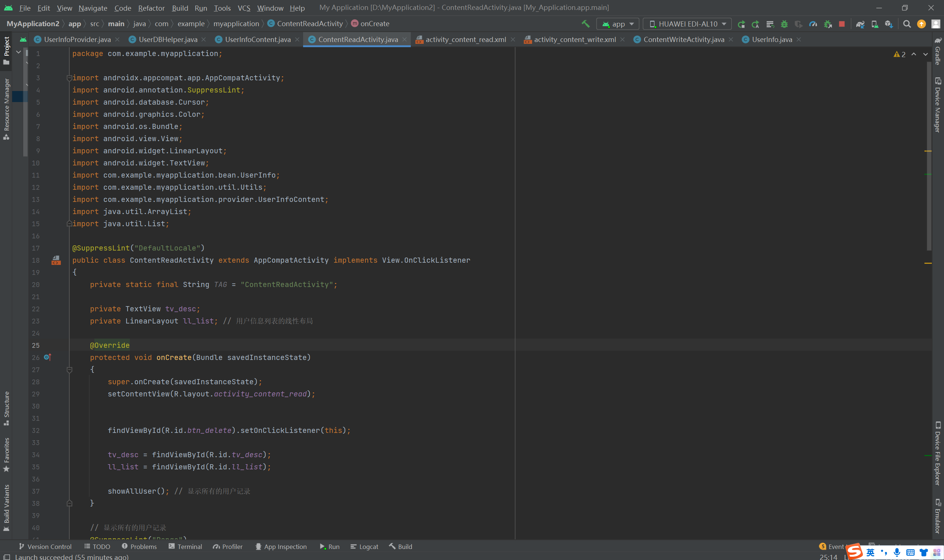Click the override gutter icon at line 26
This screenshot has width=944, height=560.
[x=48, y=357]
